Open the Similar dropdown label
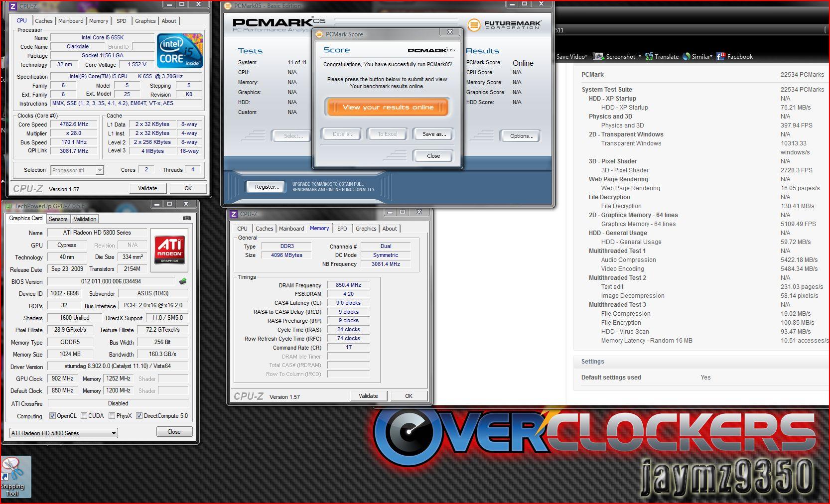The width and height of the screenshot is (830, 504). point(702,57)
